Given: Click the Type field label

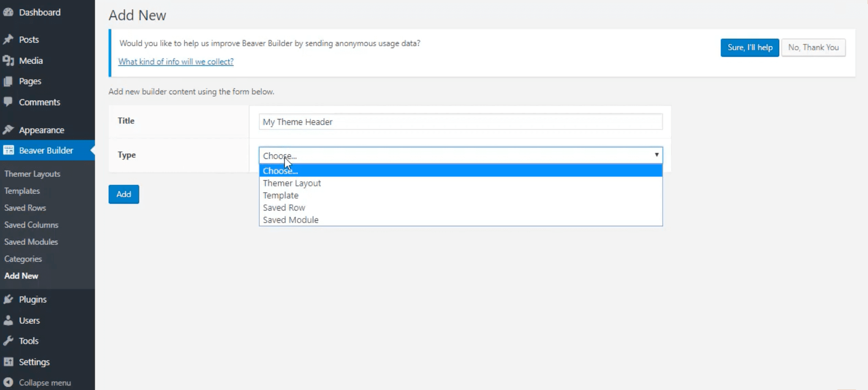Looking at the screenshot, I should tap(127, 155).
